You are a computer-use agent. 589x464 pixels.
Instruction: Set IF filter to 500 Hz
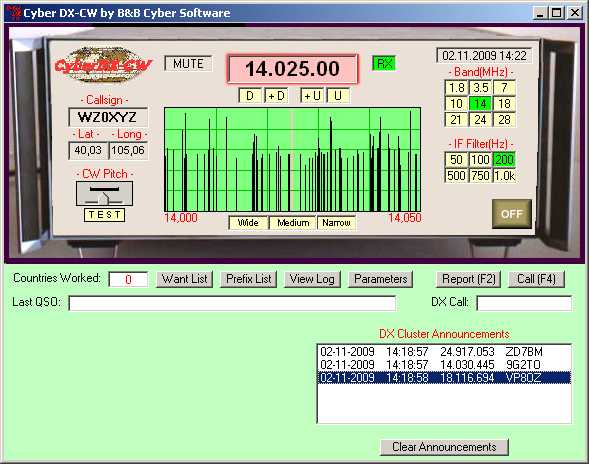[x=456, y=176]
